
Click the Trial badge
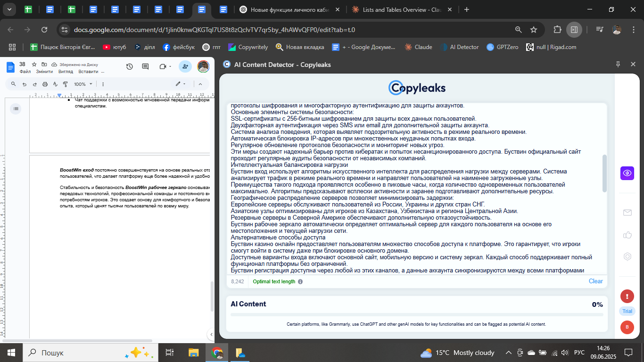click(x=627, y=311)
